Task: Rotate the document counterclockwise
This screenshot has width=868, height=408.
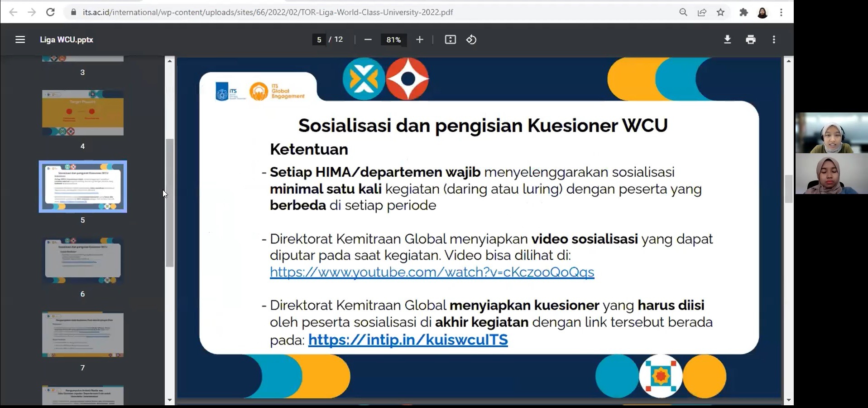Action: pyautogui.click(x=471, y=39)
